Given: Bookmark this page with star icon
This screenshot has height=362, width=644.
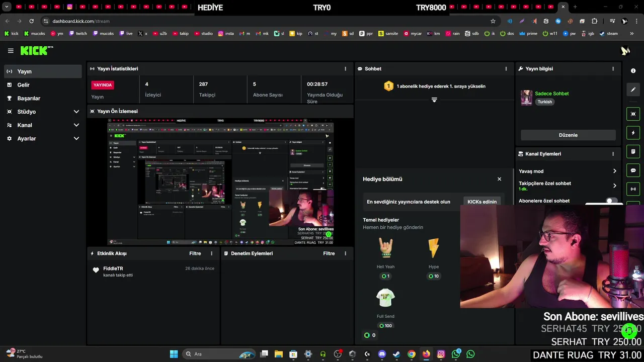Looking at the screenshot, I should (x=493, y=21).
